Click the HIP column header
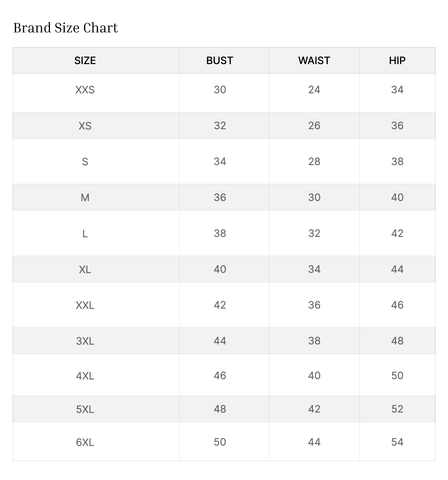Image resolution: width=448 pixels, height=480 pixels. pos(397,61)
